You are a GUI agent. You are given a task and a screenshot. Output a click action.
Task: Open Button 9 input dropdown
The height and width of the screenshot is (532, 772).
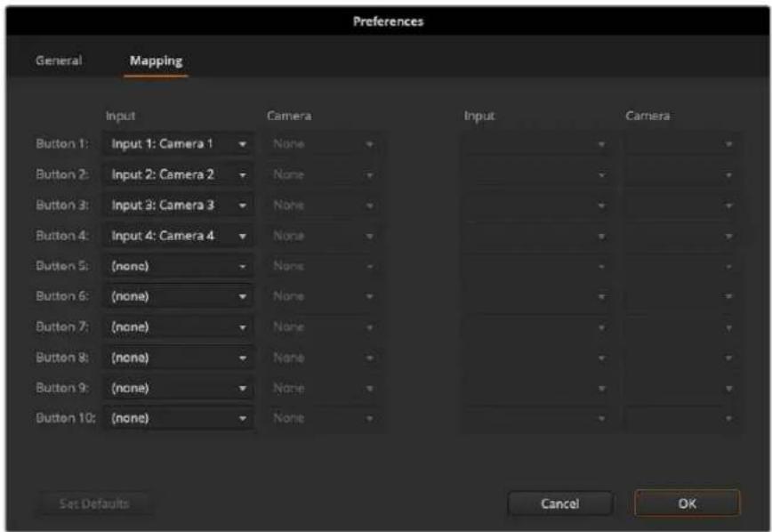[178, 388]
